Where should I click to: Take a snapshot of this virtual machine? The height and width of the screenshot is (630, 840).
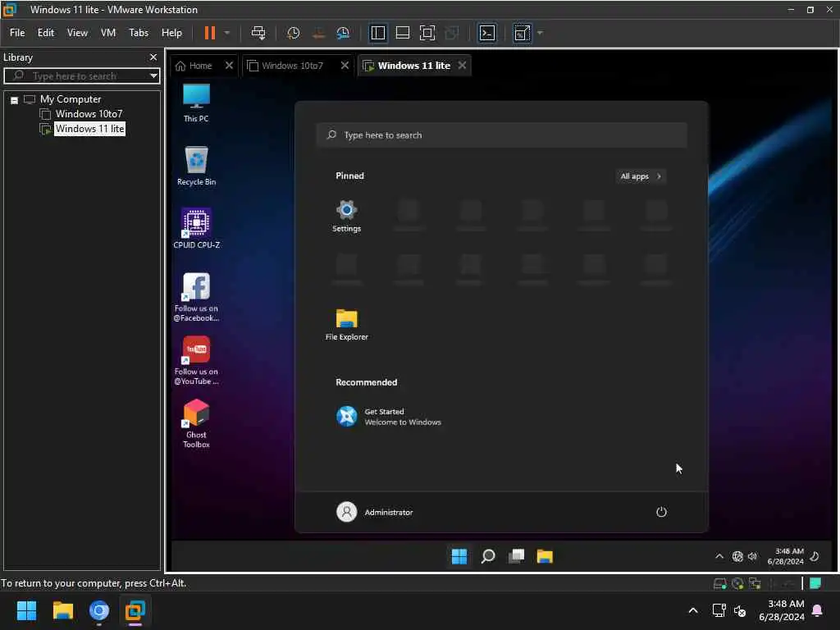[x=293, y=33]
